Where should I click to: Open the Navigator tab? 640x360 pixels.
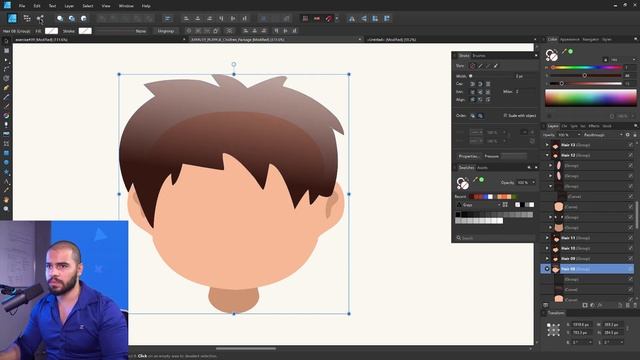pyautogui.click(x=591, y=39)
